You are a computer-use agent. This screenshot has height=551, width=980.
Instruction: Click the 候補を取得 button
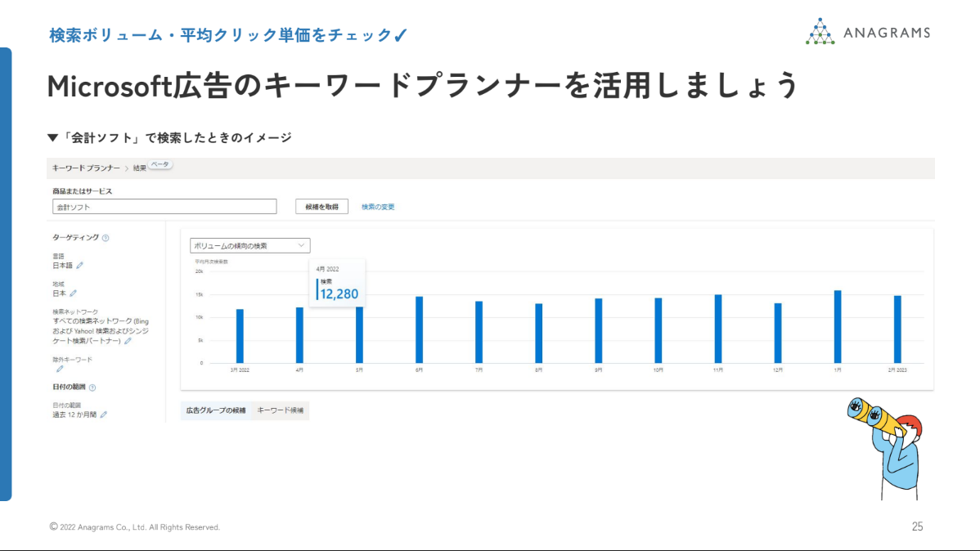(x=321, y=207)
